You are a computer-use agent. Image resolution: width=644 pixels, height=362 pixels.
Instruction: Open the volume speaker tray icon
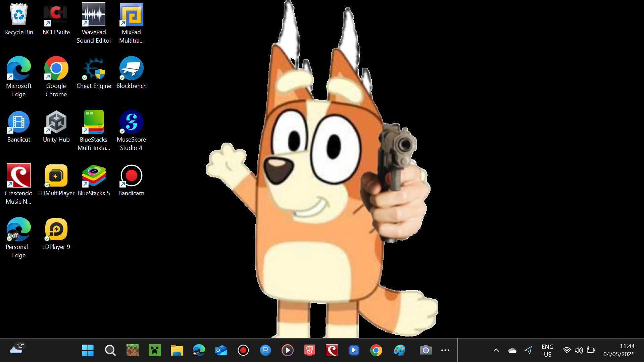[579, 350]
